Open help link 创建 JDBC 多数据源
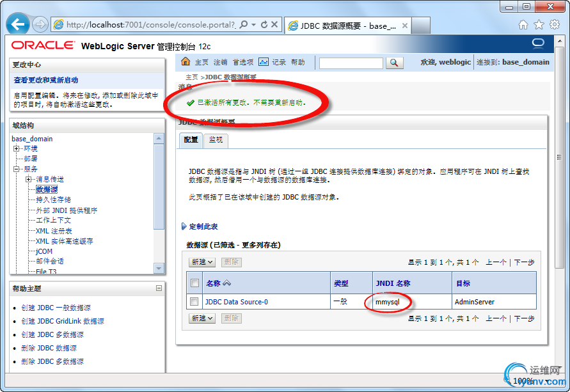 [52, 334]
